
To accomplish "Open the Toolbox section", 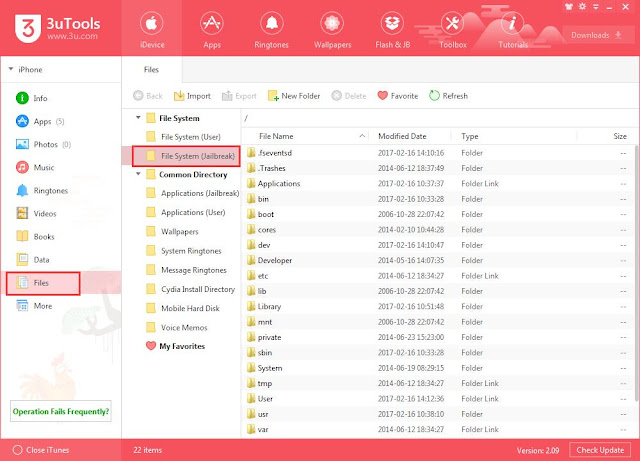I will click(x=453, y=30).
